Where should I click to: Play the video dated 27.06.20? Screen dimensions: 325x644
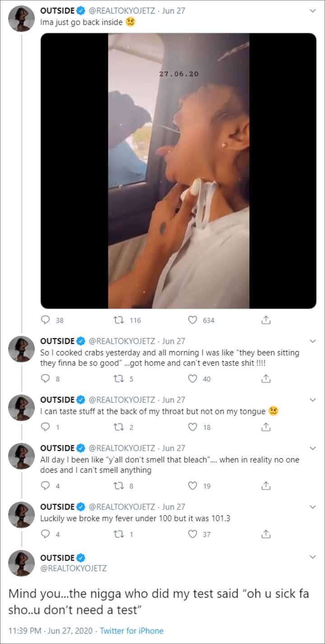click(x=178, y=171)
